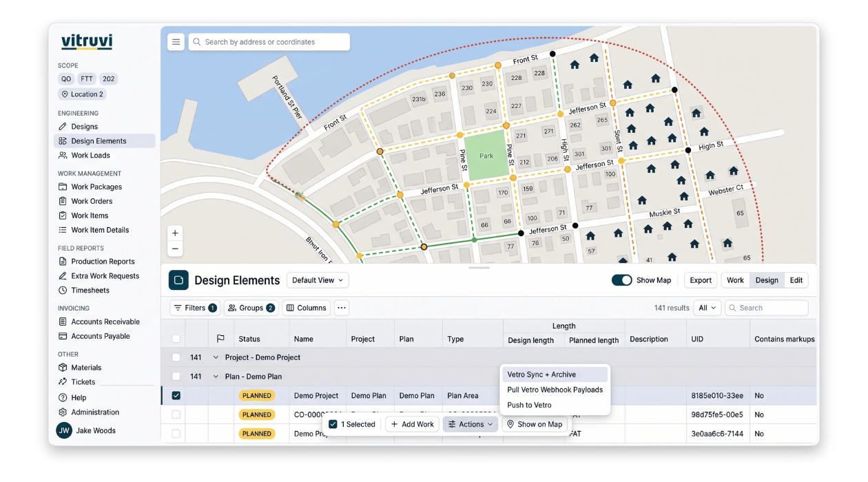
Task: Switch to the Design tab
Action: point(767,280)
